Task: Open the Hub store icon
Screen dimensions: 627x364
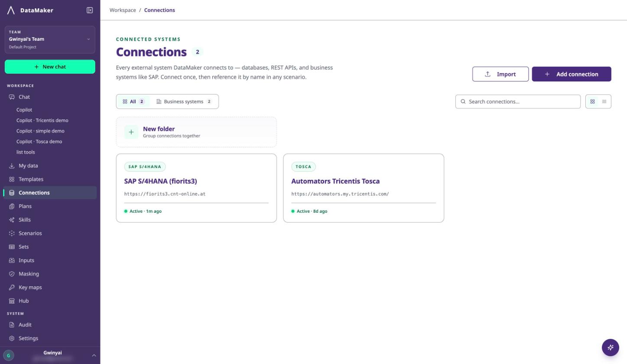Action: 12,301
